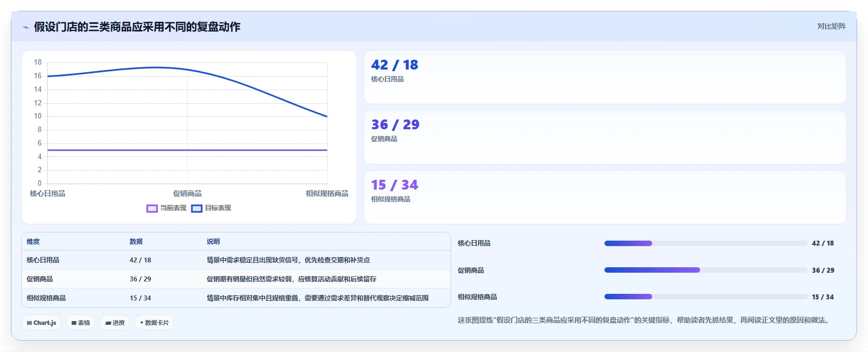Click the 进度 pill tag
Image resolution: width=868 pixels, height=352 pixels.
(x=115, y=323)
